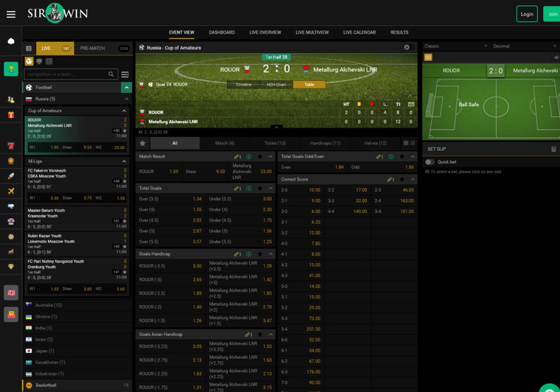The image size is (560, 392).
Task: Open the horse racing sidebar icon
Action: (11, 252)
